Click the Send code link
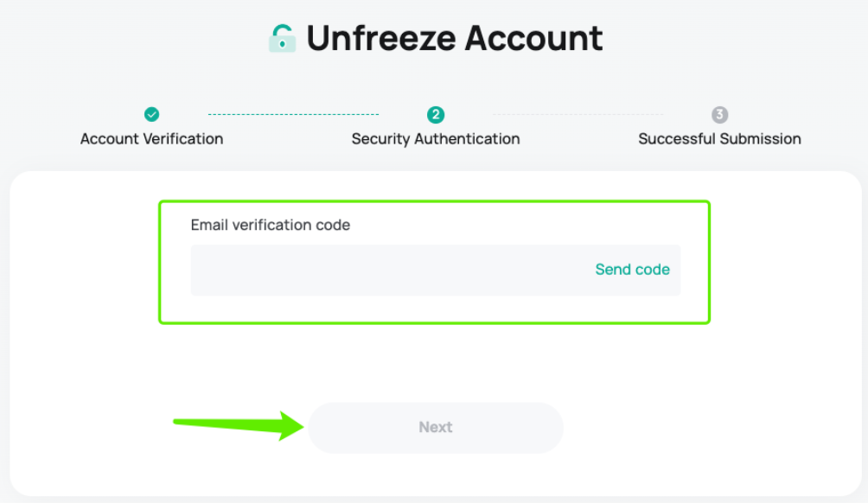This screenshot has width=868, height=503. pos(632,270)
